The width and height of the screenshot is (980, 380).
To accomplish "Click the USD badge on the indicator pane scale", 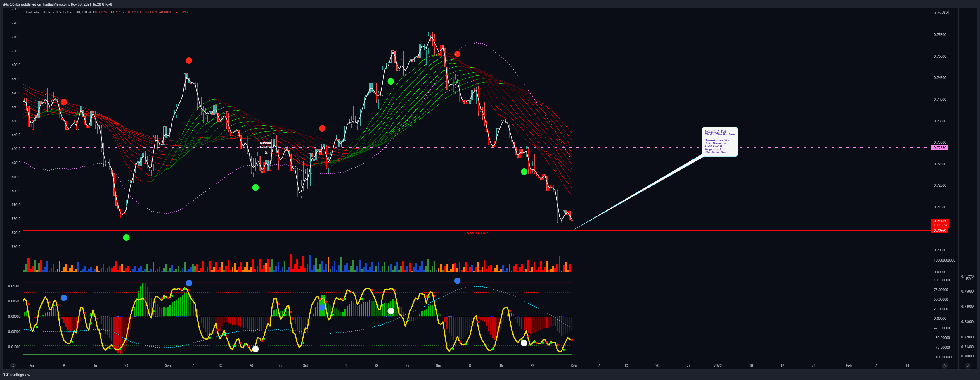I will tap(967, 279).
